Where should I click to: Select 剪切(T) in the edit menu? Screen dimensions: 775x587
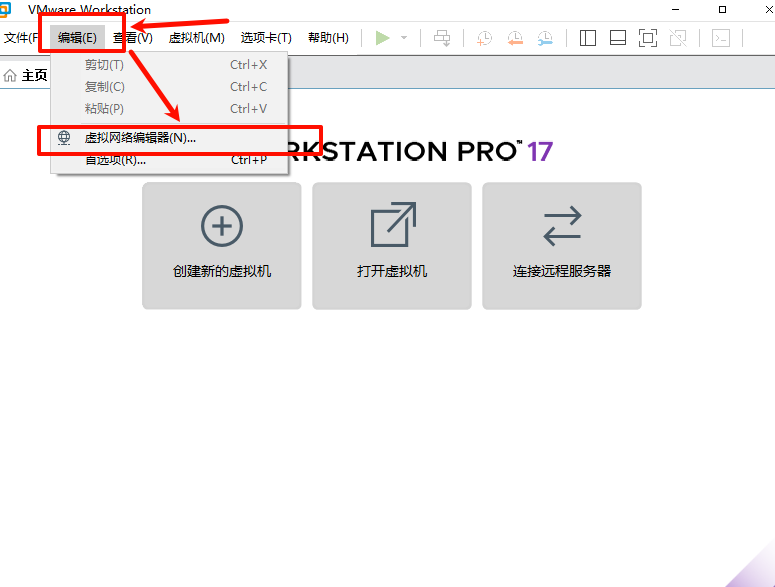click(169, 65)
